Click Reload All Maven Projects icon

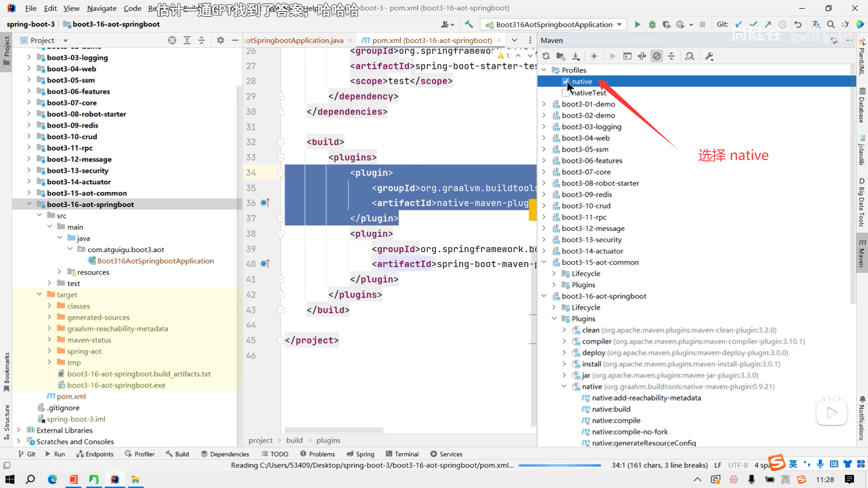[546, 56]
